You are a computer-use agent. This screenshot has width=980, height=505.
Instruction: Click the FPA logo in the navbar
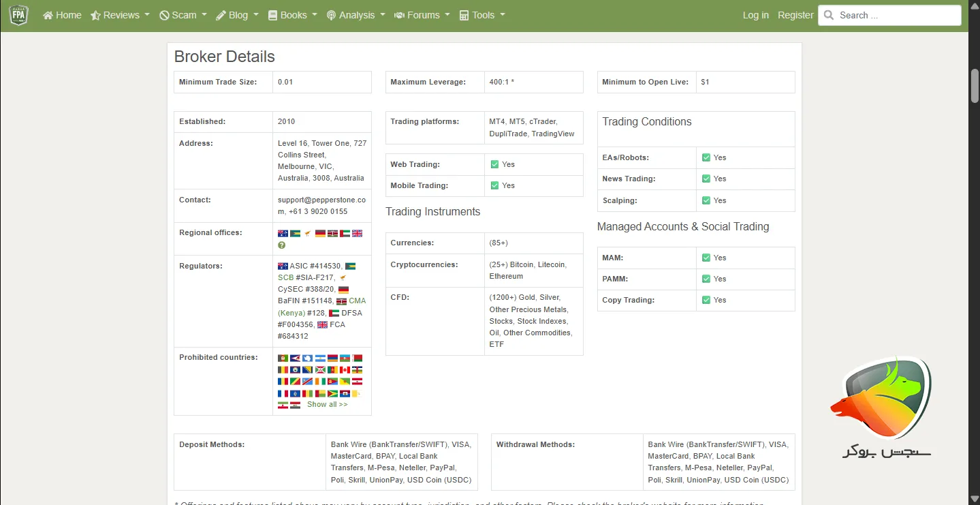pyautogui.click(x=18, y=15)
